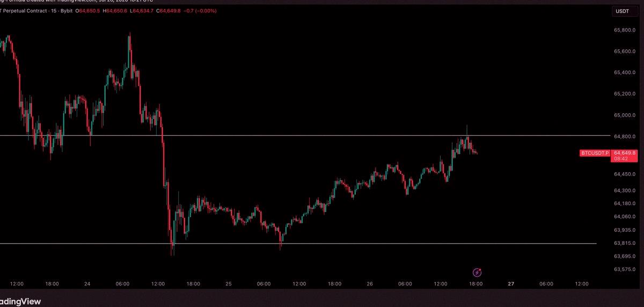This screenshot has height=307, width=644.
Task: Click the Perpetual Contract 15 Bybit title
Action: [x=36, y=10]
